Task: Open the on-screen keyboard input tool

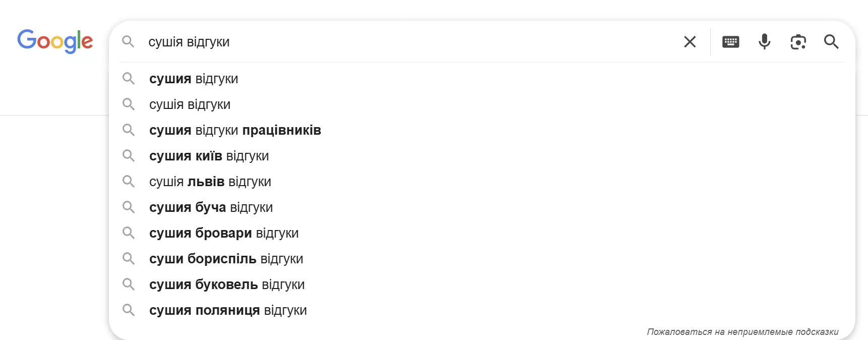Action: click(x=730, y=42)
